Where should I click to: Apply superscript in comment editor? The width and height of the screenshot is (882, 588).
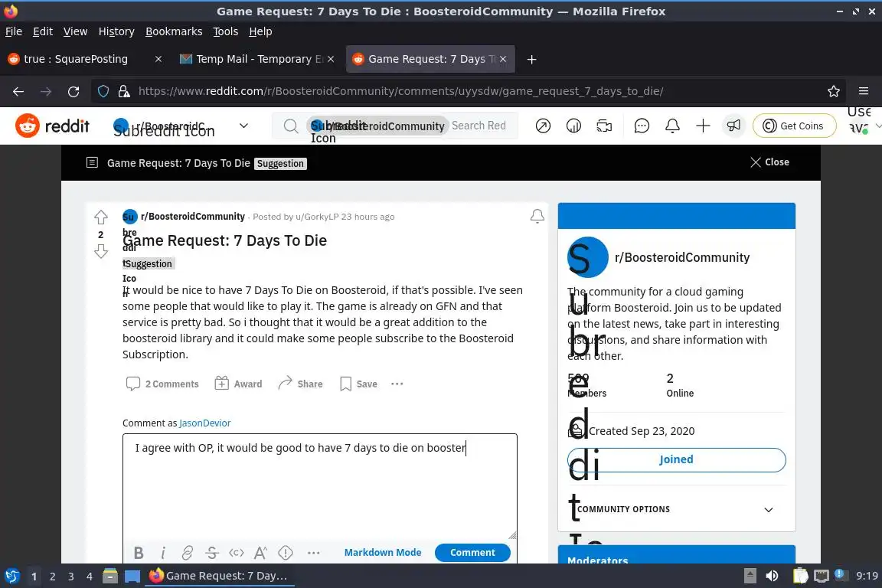pyautogui.click(x=260, y=553)
